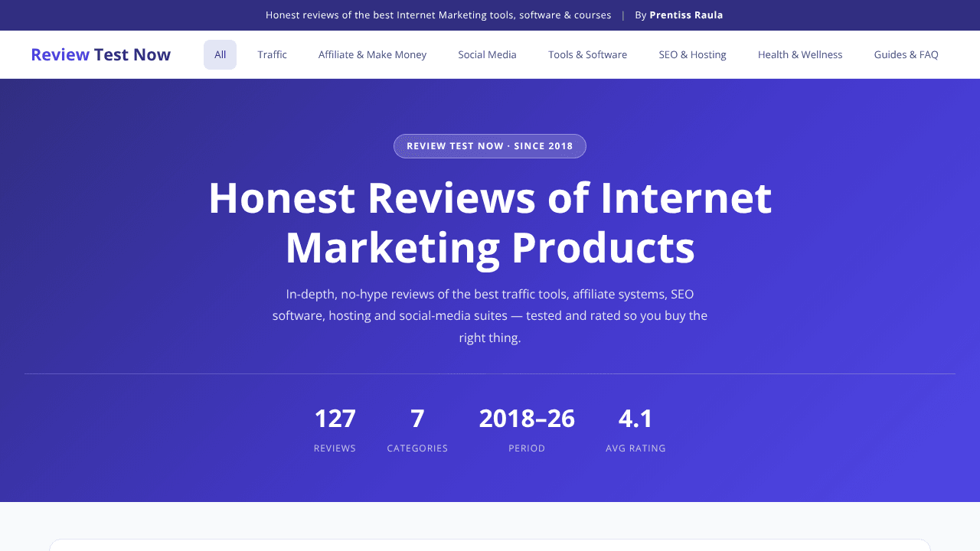The height and width of the screenshot is (551, 980).
Task: Open the Traffic category
Action: coord(273,54)
